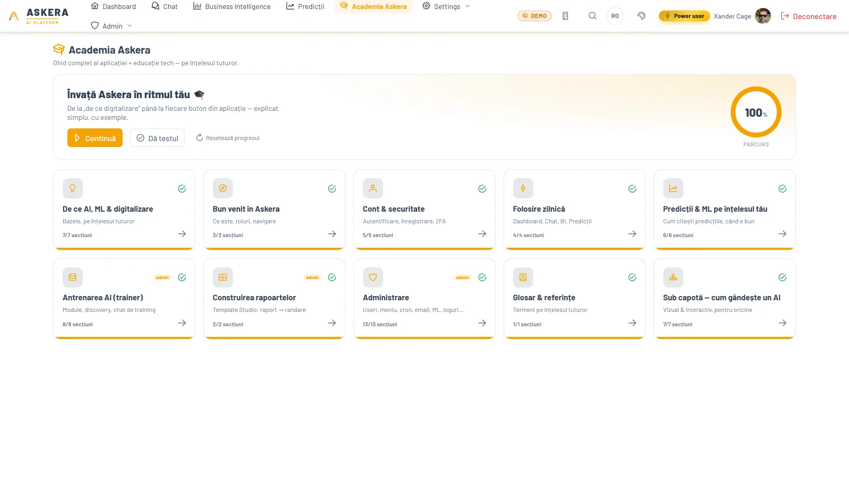Viewport: 849px width, 504px height.
Task: Switch language via RO button
Action: click(x=615, y=16)
